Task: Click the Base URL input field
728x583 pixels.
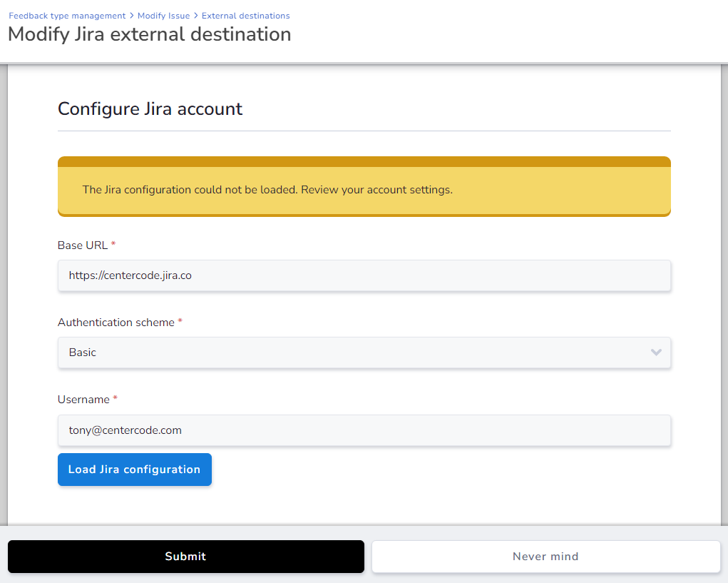Action: click(364, 275)
